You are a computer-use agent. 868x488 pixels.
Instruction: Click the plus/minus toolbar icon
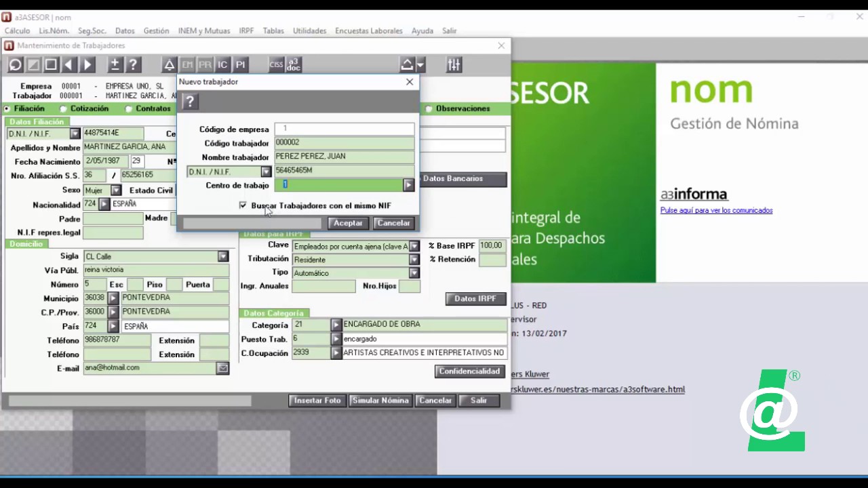coord(115,65)
